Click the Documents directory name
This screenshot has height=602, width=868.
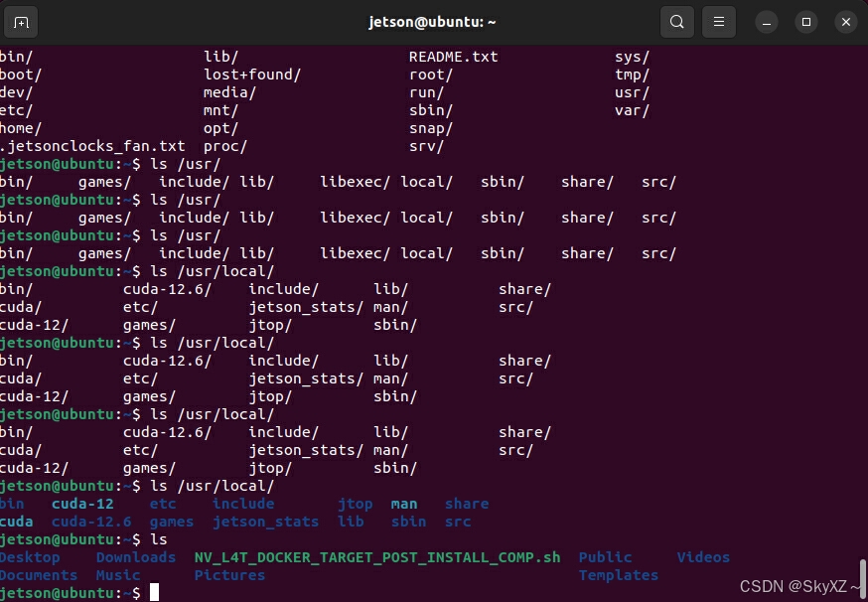pos(39,575)
